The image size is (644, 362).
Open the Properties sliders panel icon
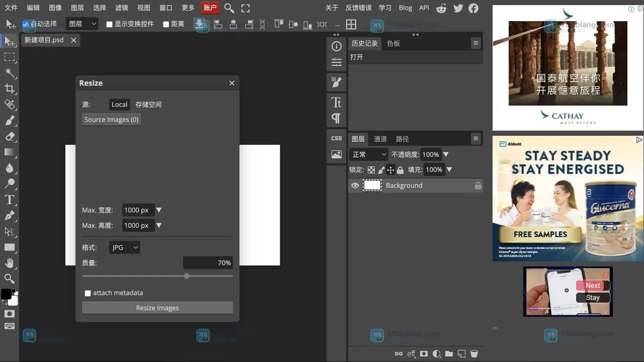pyautogui.click(x=337, y=62)
